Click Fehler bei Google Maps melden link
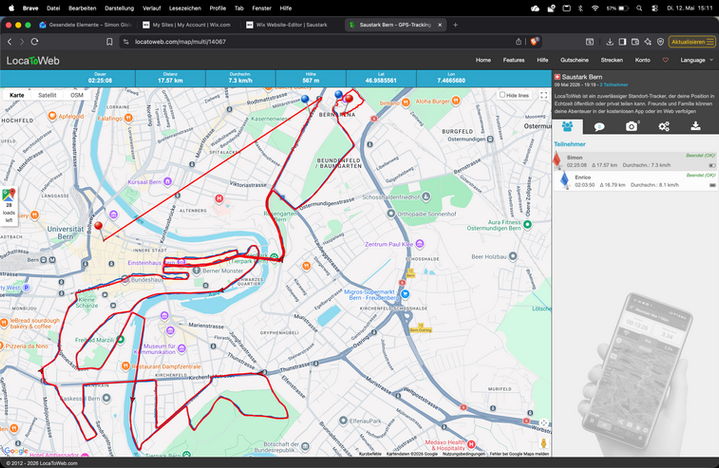Screen dimensions: 719x468 coord(519,454)
